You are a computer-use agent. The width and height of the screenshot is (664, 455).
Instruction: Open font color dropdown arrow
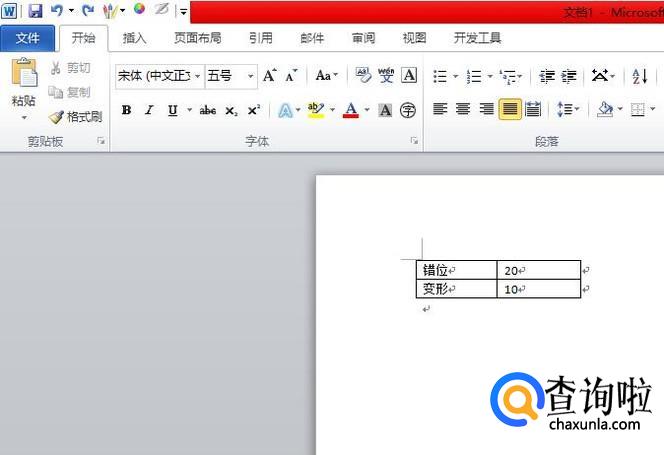[367, 110]
